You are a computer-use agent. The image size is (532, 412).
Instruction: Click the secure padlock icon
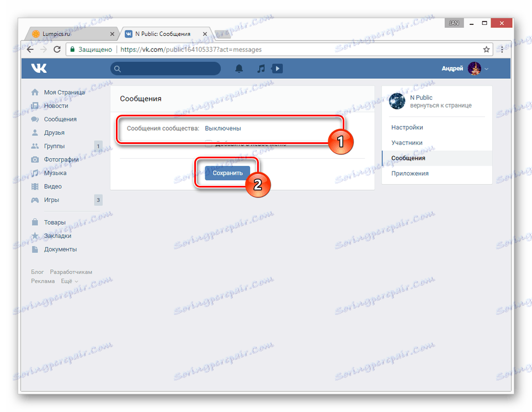click(72, 50)
